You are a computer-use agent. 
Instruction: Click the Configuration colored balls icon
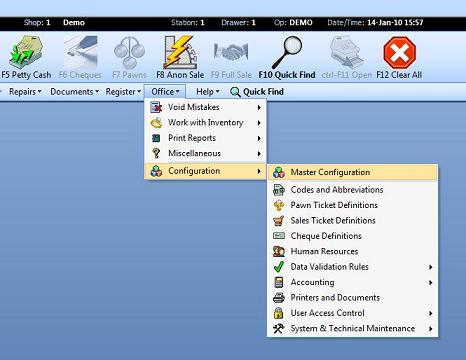156,171
